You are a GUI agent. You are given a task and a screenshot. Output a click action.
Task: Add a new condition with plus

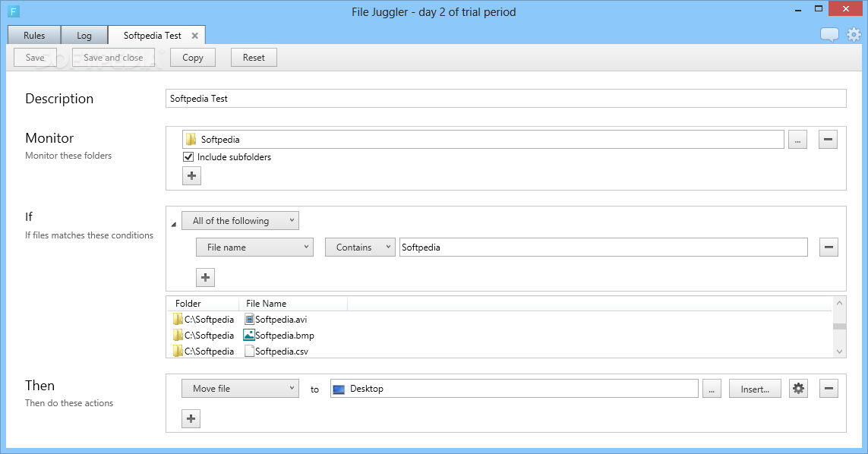pyautogui.click(x=205, y=277)
